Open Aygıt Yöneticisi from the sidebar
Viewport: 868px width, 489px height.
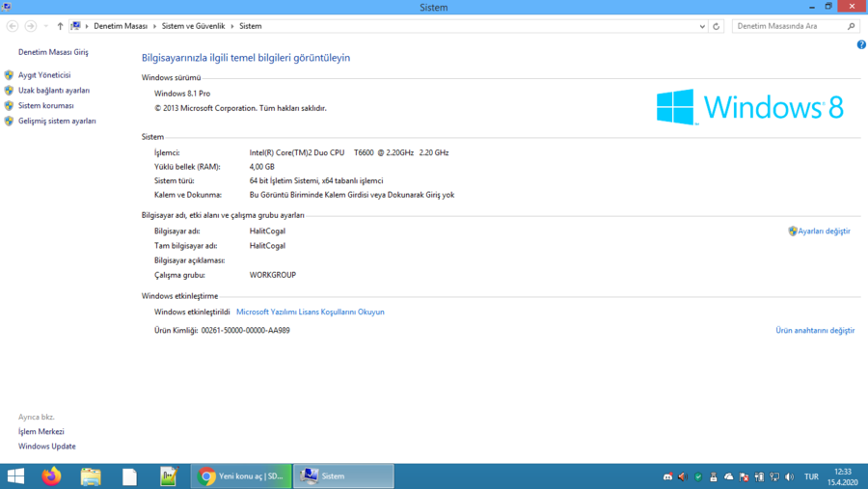(44, 75)
